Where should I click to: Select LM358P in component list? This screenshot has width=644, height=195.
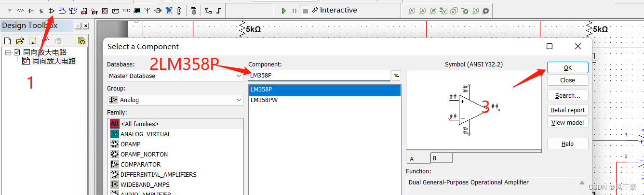(324, 90)
